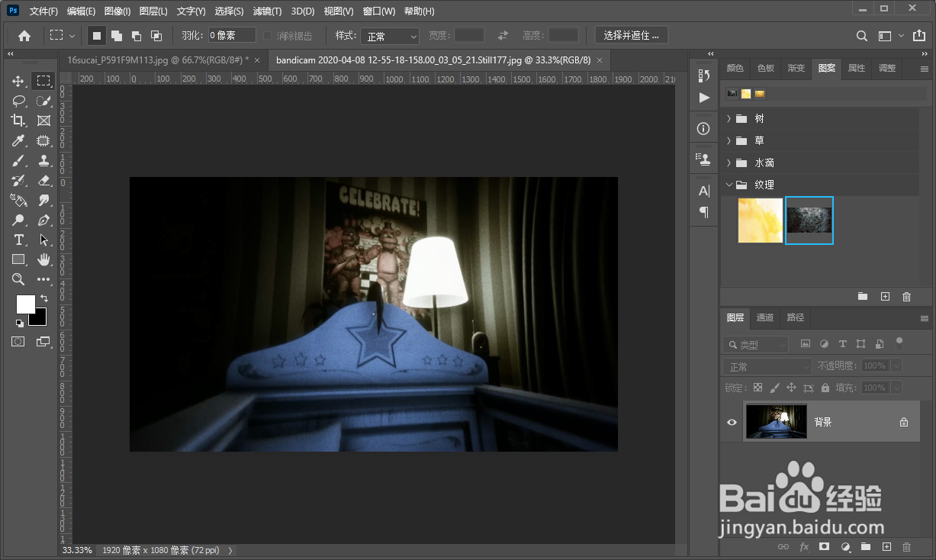
Task: Open the Style dropdown set to 正常
Action: coord(390,36)
